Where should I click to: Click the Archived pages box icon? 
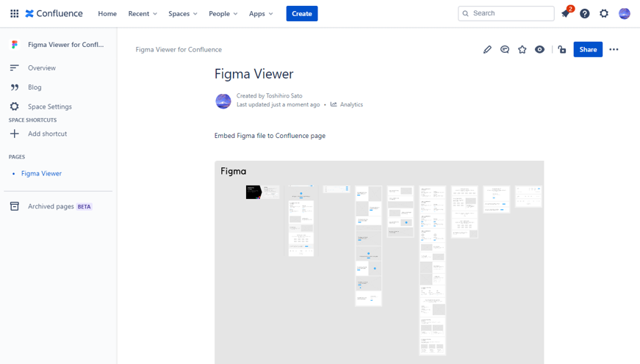click(x=14, y=206)
